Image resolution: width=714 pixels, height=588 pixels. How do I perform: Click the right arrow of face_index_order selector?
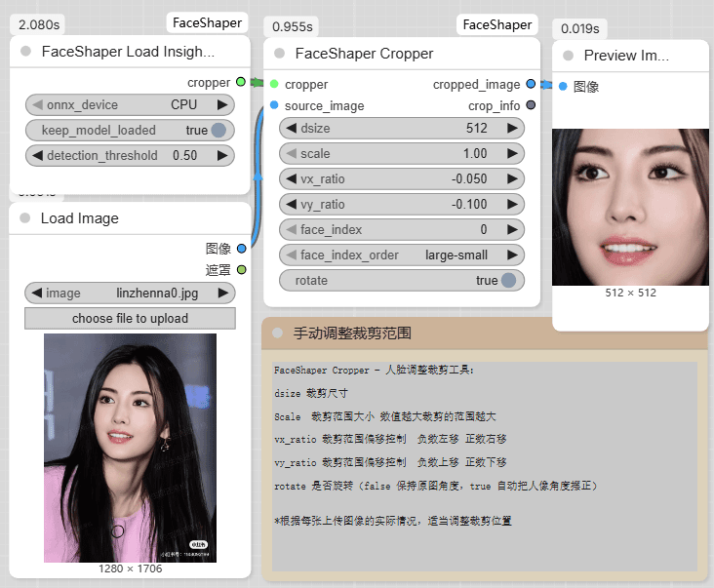[512, 255]
